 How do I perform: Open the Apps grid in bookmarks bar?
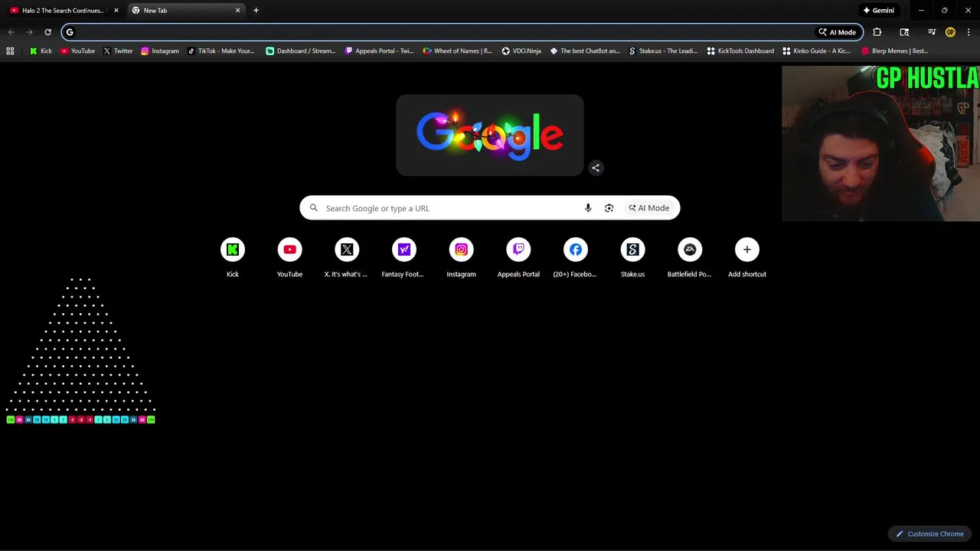tap(10, 51)
